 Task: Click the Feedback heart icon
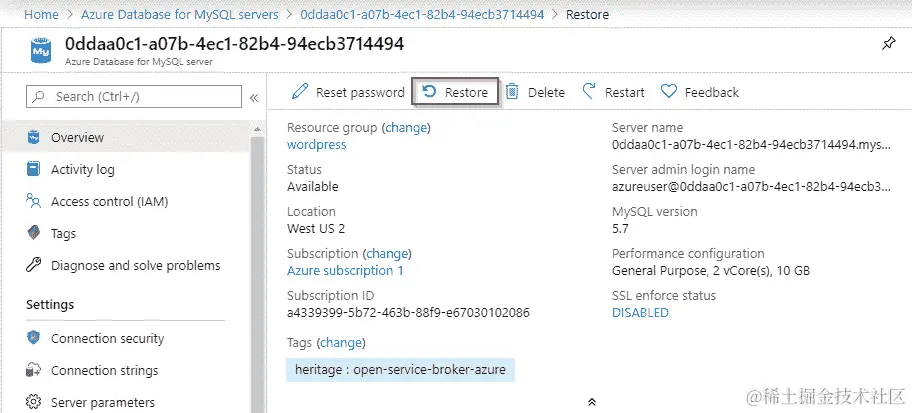tap(669, 91)
